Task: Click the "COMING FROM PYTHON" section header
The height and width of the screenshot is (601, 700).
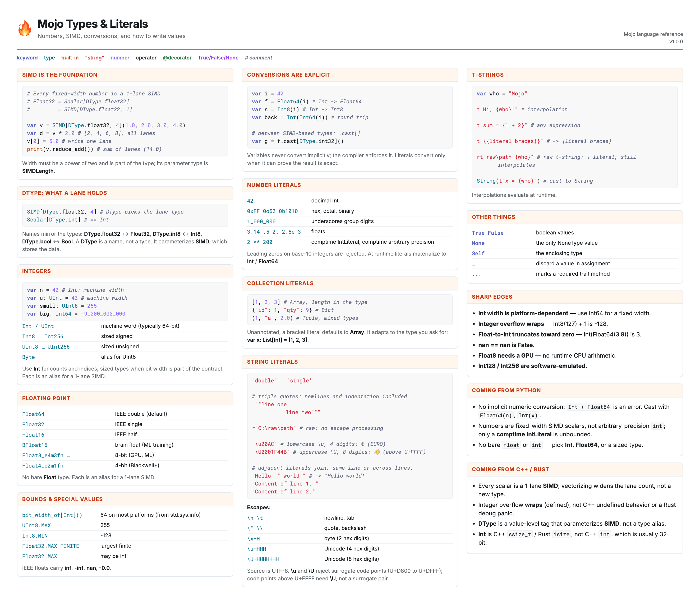Action: point(506,391)
